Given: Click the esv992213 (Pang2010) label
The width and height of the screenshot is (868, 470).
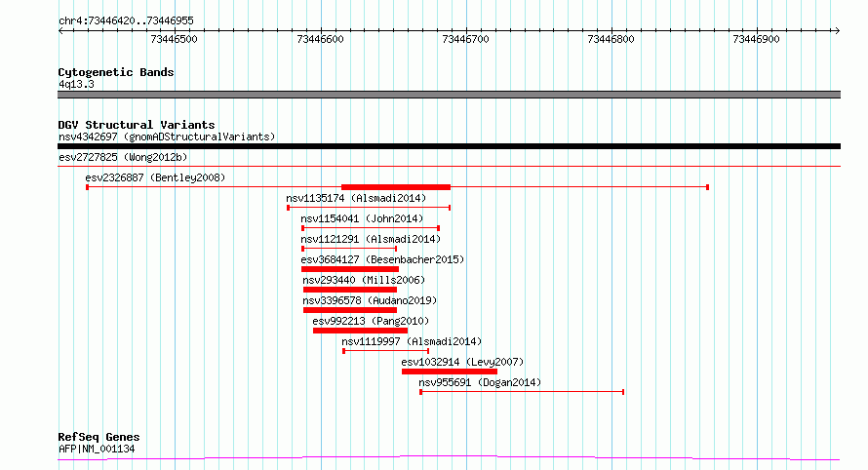Looking at the screenshot, I should click(371, 321).
